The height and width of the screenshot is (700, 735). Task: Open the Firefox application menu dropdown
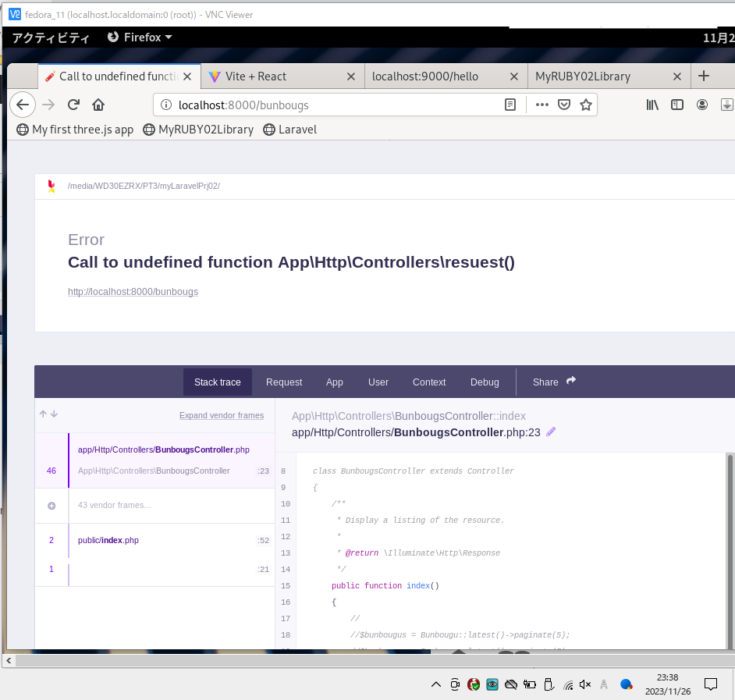140,37
